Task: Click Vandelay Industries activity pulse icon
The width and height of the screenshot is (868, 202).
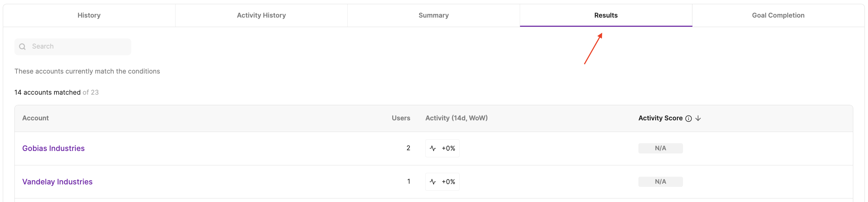Action: (x=433, y=182)
